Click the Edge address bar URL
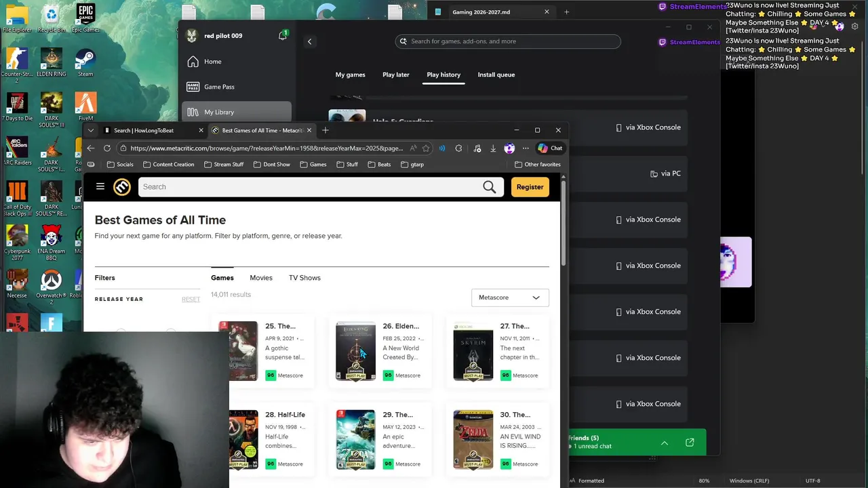 pyautogui.click(x=267, y=148)
